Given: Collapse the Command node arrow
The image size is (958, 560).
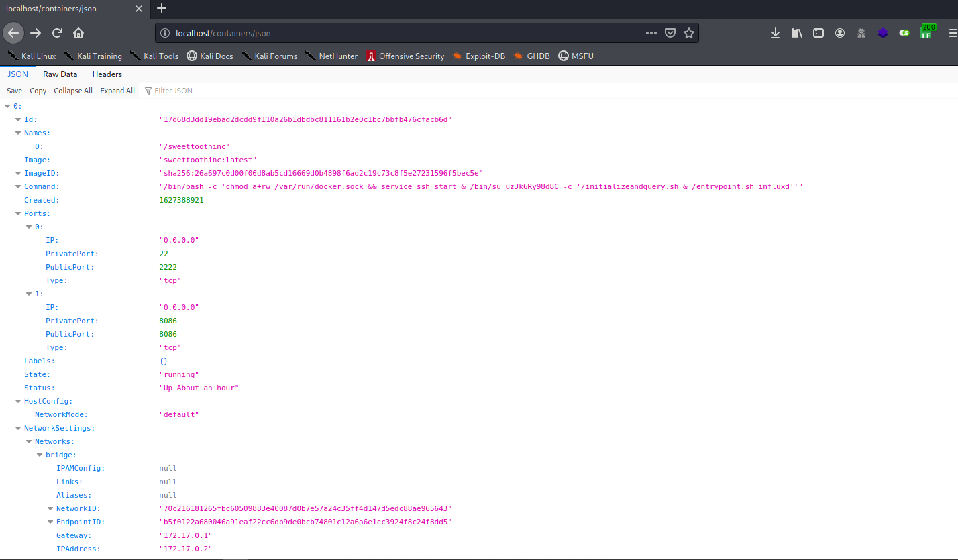Looking at the screenshot, I should (18, 186).
